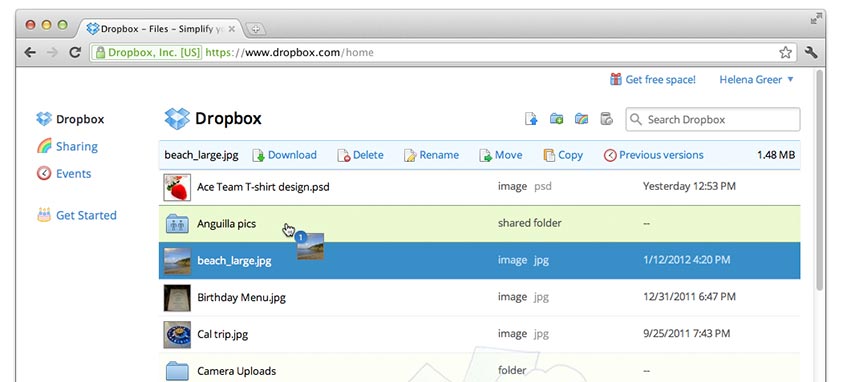843x382 pixels.
Task: Click the '1/12/2012 4:20 PM' date
Action: click(x=687, y=260)
